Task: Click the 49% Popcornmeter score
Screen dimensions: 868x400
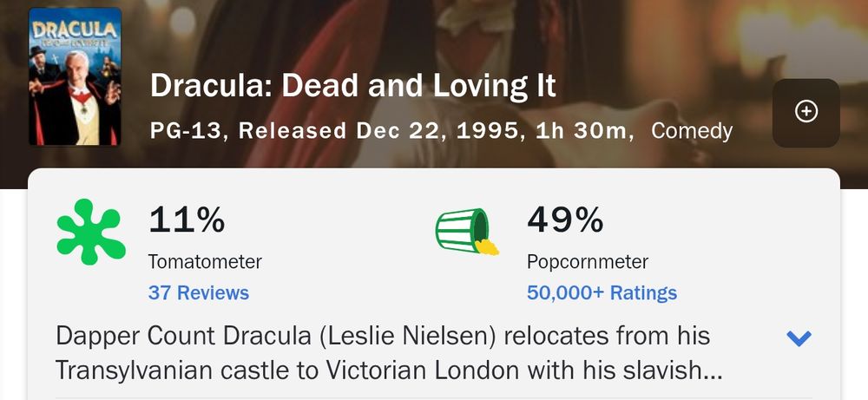Action: [565, 220]
